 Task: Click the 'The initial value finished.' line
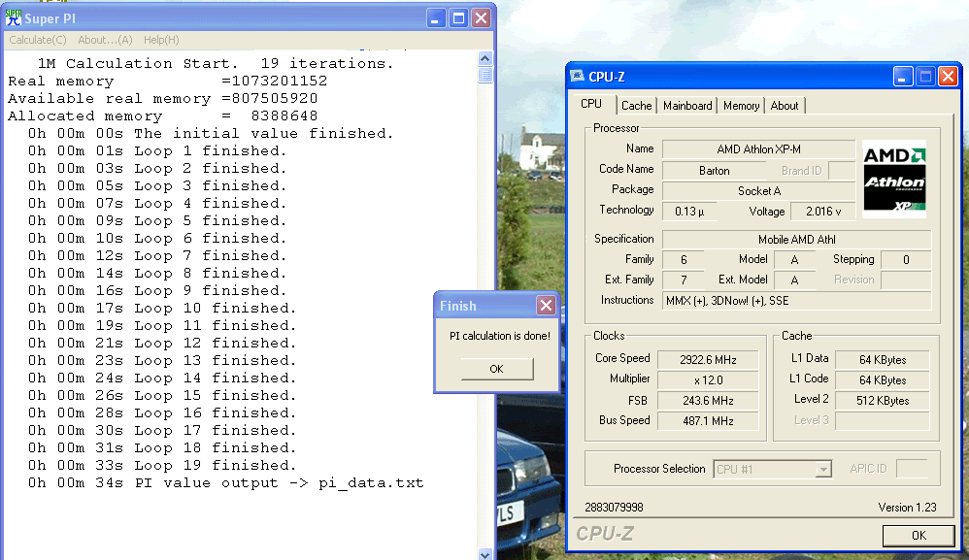211,133
